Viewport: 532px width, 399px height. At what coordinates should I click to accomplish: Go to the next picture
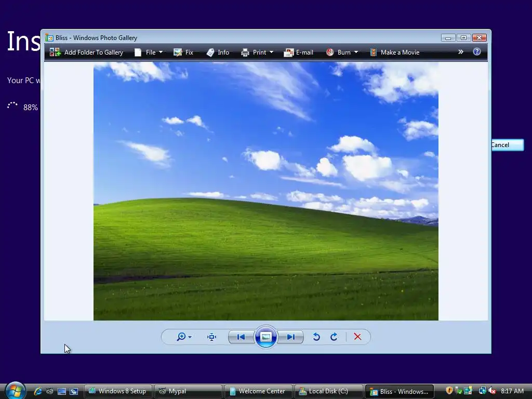click(290, 337)
